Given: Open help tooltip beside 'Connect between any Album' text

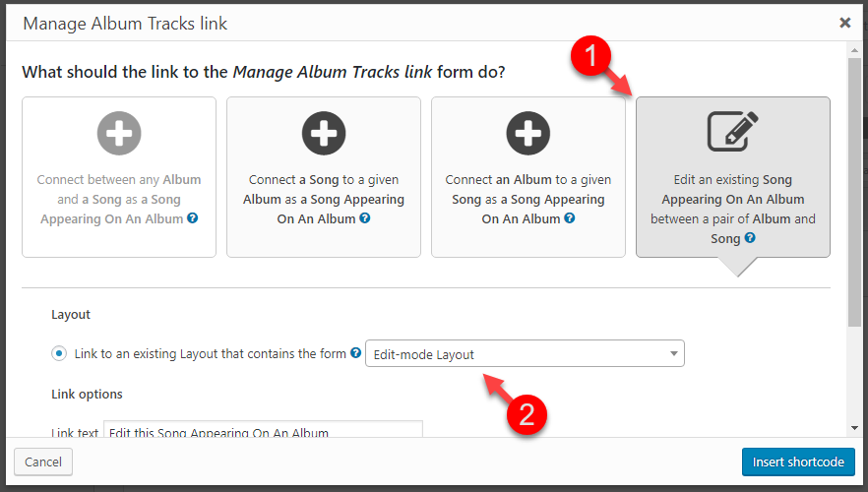Looking at the screenshot, I should pos(192,218).
